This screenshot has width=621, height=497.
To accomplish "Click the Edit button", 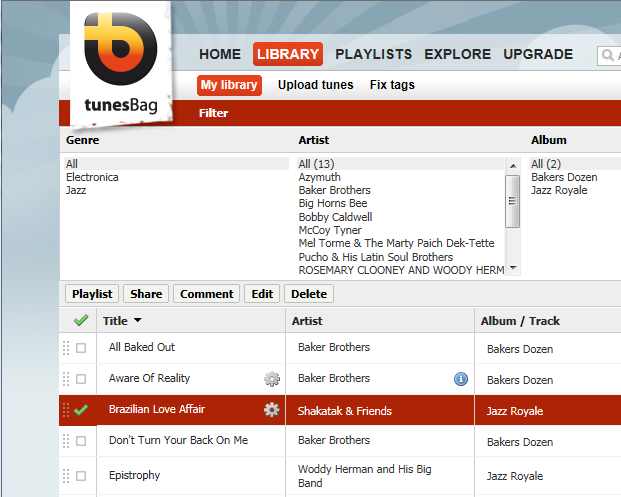I will coord(262,294).
